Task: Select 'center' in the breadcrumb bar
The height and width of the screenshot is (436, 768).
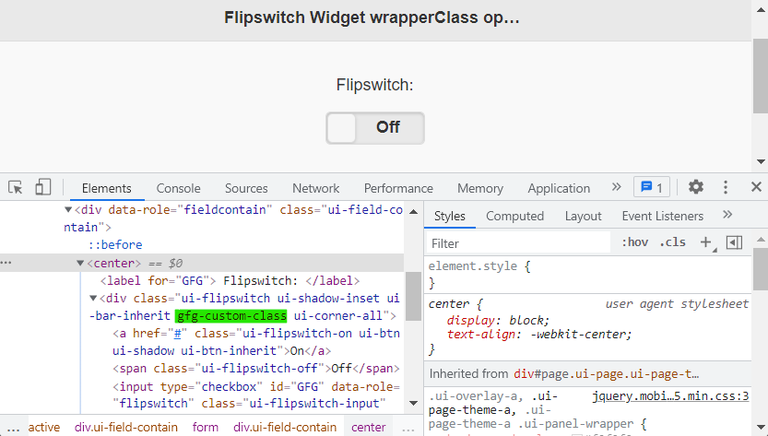Action: pyautogui.click(x=368, y=427)
